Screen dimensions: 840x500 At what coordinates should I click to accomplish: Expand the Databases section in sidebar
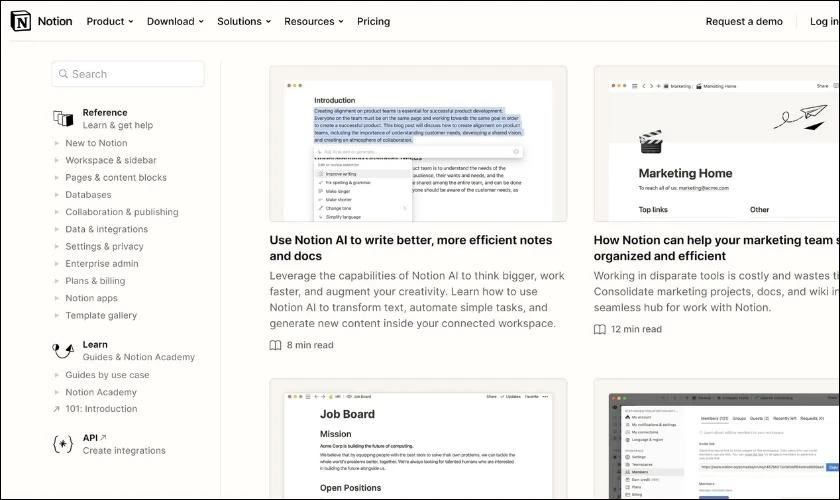click(56, 195)
